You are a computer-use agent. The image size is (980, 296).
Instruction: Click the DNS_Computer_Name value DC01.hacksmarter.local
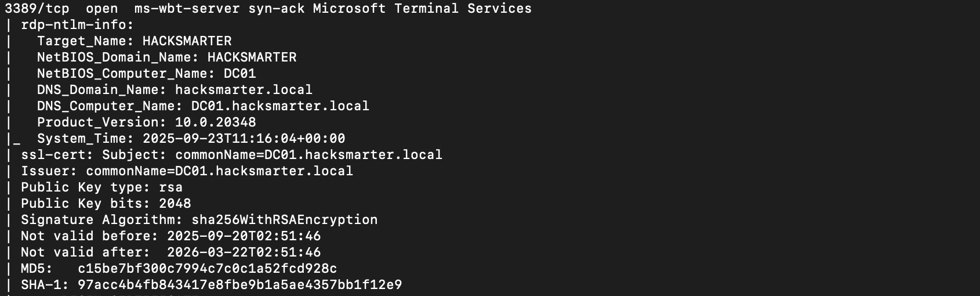280,106
